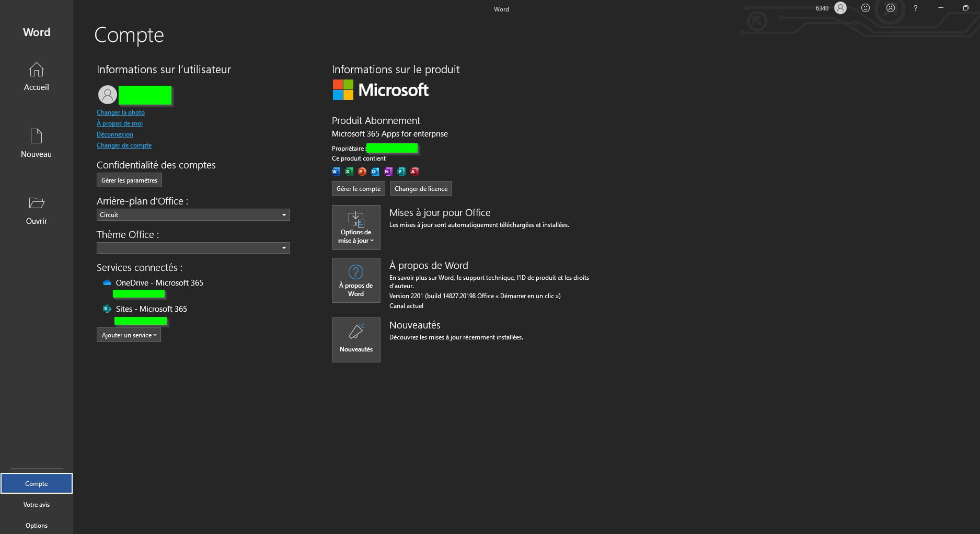Select the Compte tab
980x534 pixels.
(x=37, y=483)
